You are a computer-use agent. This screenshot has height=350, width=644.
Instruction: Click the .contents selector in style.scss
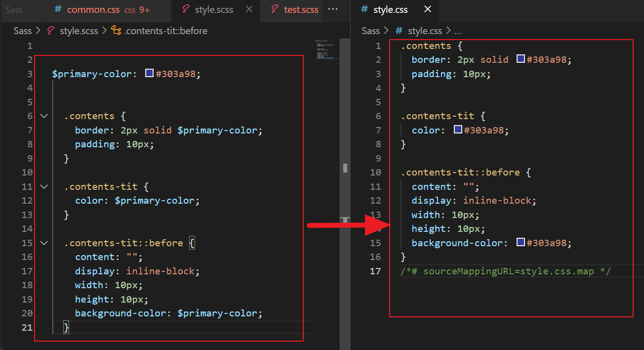point(89,116)
